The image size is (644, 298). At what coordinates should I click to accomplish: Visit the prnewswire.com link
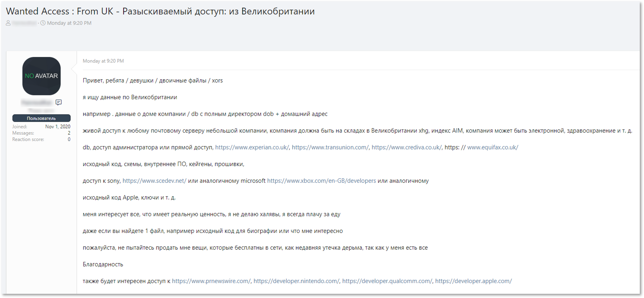click(x=211, y=281)
